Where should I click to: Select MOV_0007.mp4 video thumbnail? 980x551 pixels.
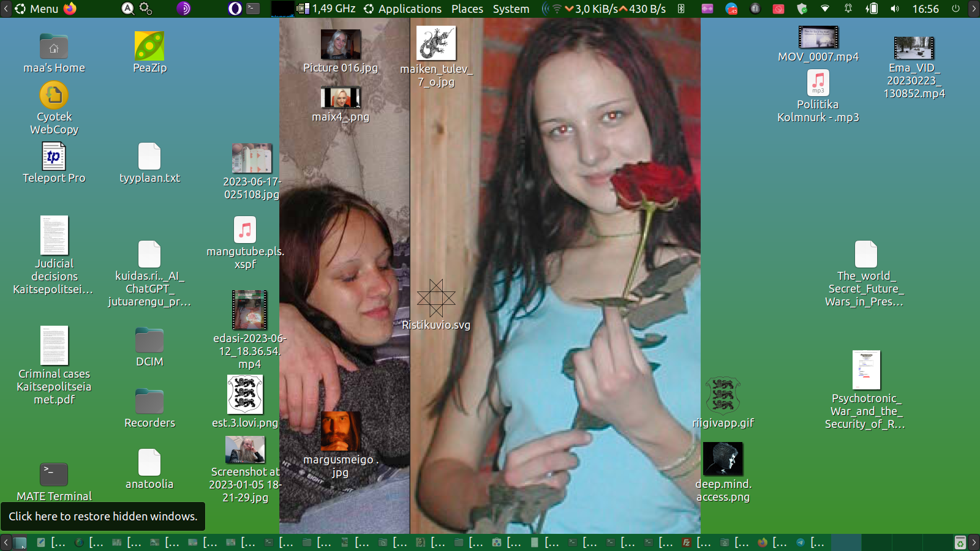818,37
